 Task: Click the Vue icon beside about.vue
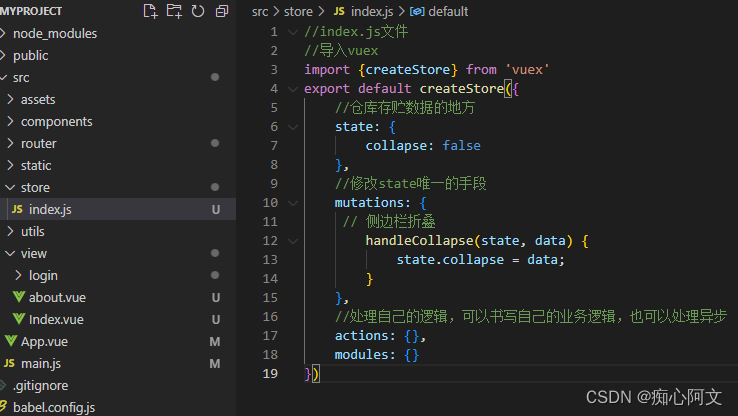click(x=19, y=297)
